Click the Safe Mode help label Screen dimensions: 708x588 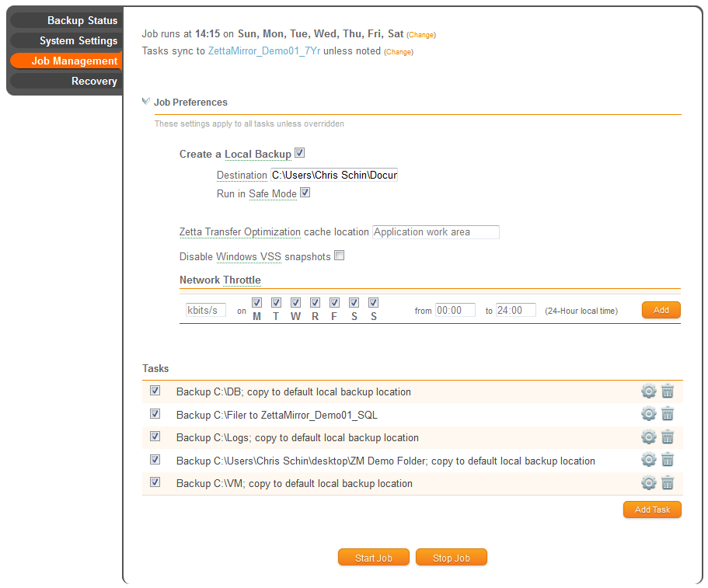pos(273,194)
